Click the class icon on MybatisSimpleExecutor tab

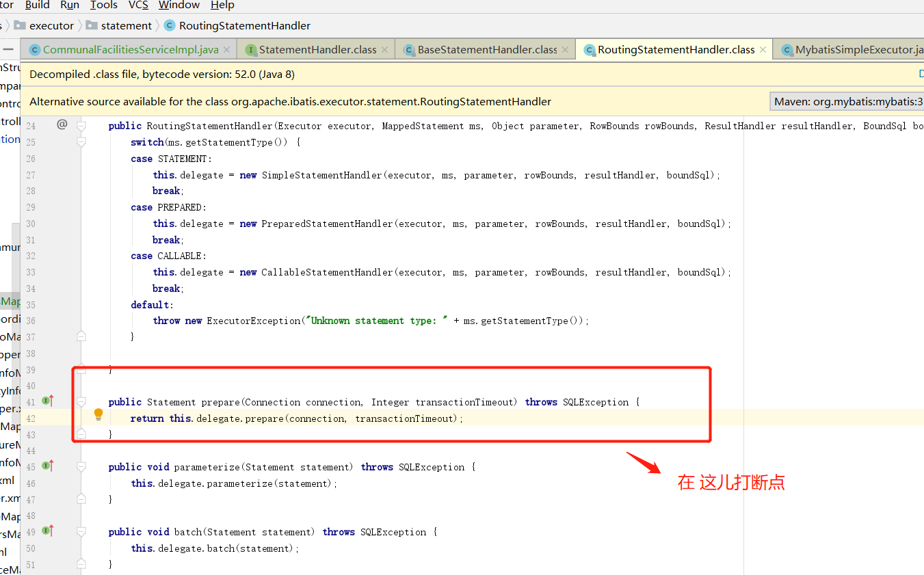787,50
